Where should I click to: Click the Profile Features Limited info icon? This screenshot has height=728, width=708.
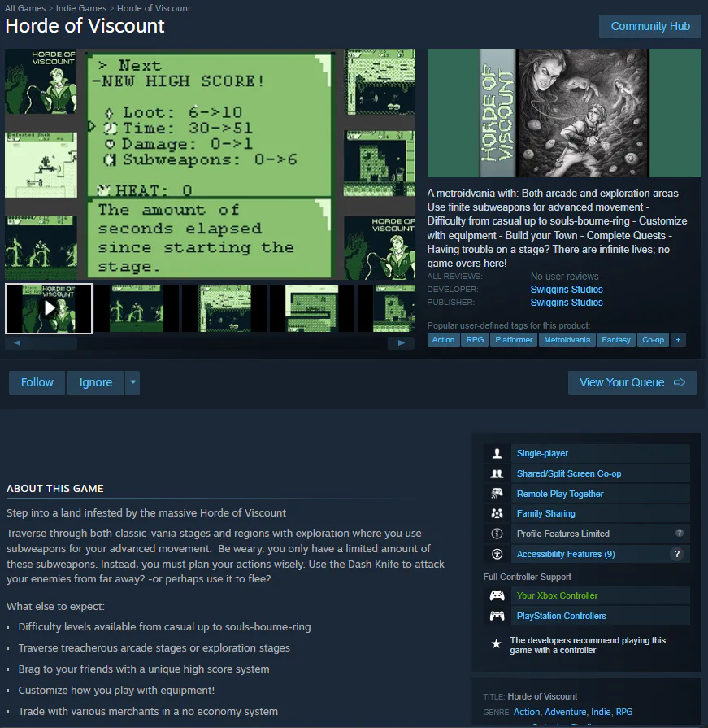pyautogui.click(x=497, y=534)
